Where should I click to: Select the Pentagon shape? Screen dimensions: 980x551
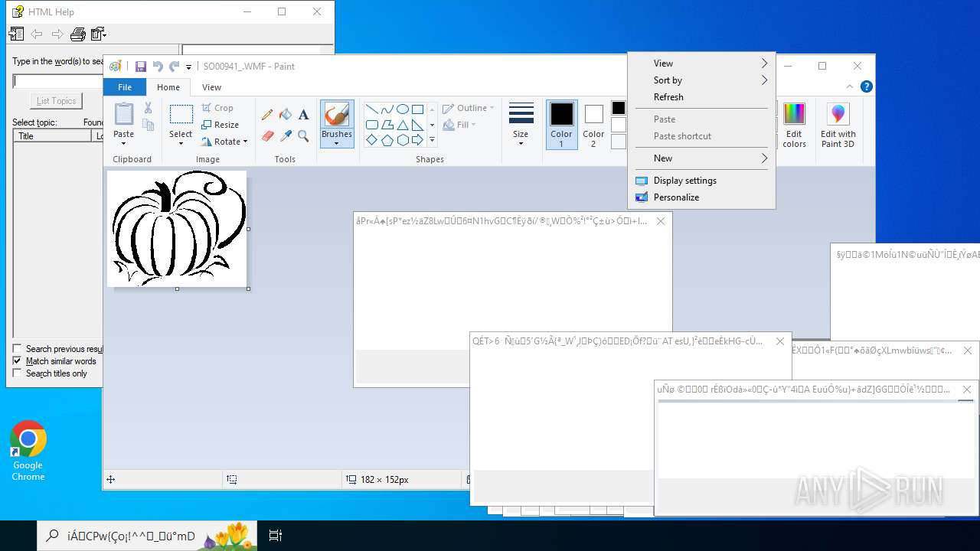pyautogui.click(x=387, y=140)
